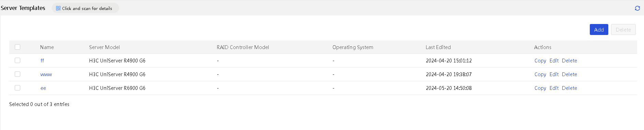
Task: Open the www template name link
Action: (x=46, y=74)
